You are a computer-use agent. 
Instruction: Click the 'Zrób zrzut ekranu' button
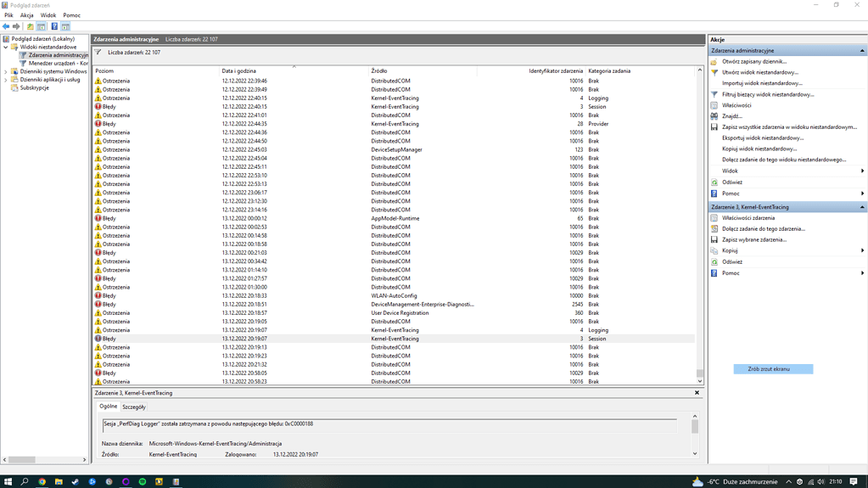[773, 369]
